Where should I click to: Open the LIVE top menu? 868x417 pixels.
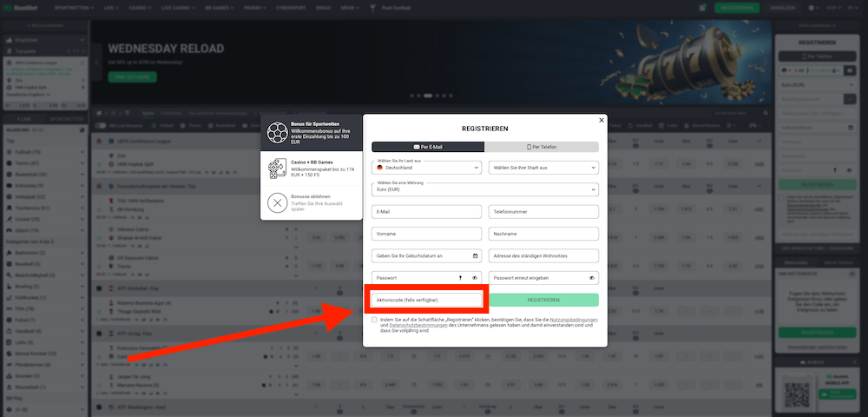(111, 8)
